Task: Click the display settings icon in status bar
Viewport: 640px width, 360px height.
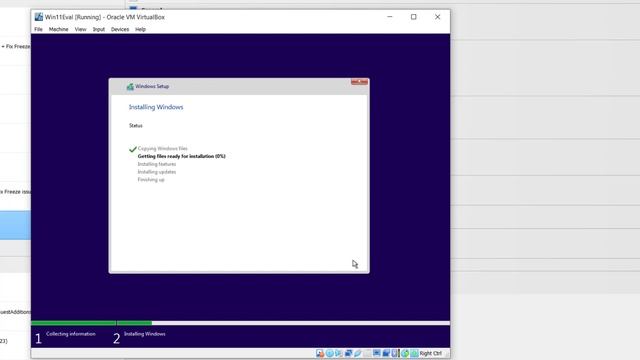Action: pos(377,353)
